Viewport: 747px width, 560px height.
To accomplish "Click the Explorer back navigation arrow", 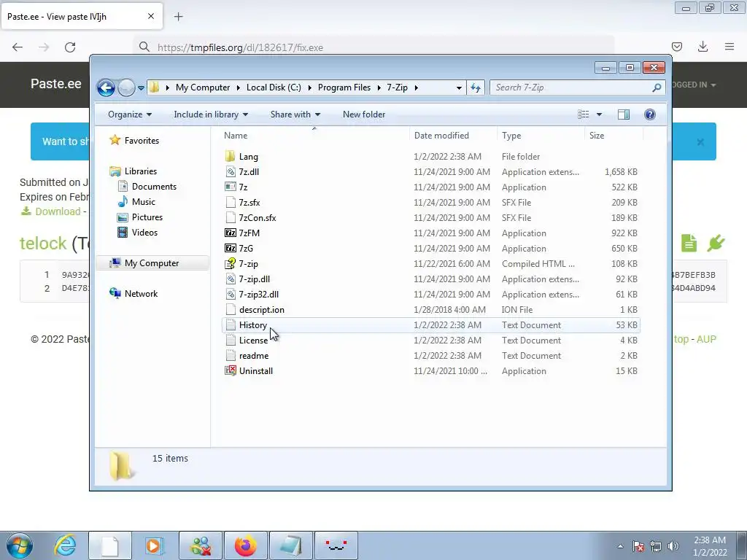I will tap(106, 87).
